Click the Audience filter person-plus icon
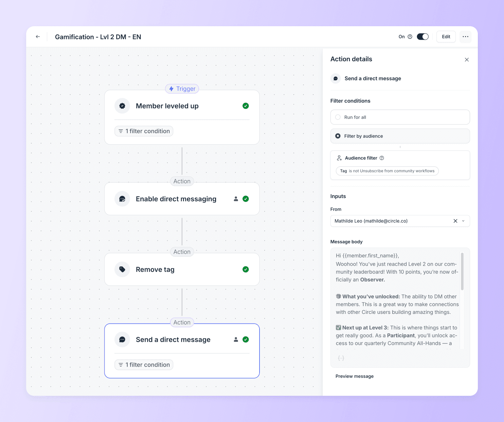 339,158
